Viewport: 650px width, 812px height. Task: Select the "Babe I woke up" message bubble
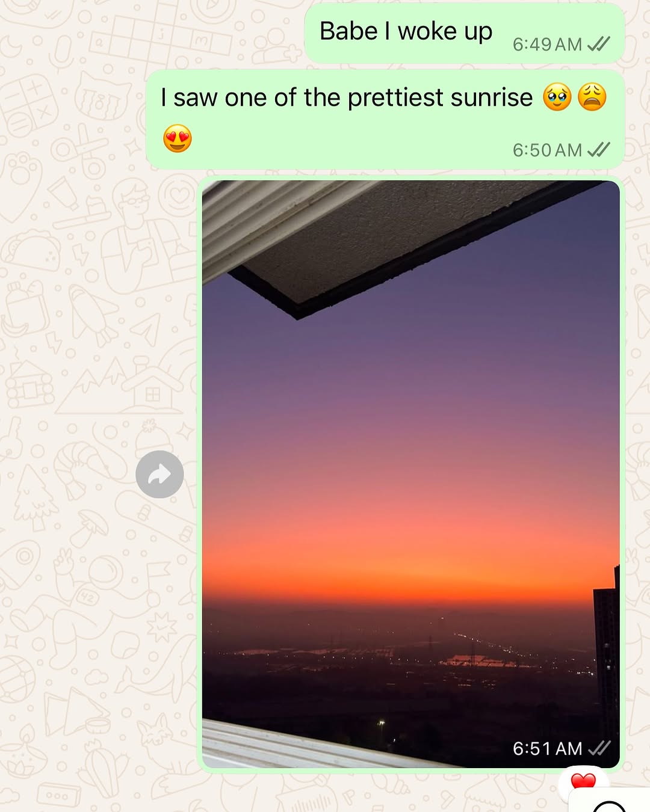(x=465, y=33)
